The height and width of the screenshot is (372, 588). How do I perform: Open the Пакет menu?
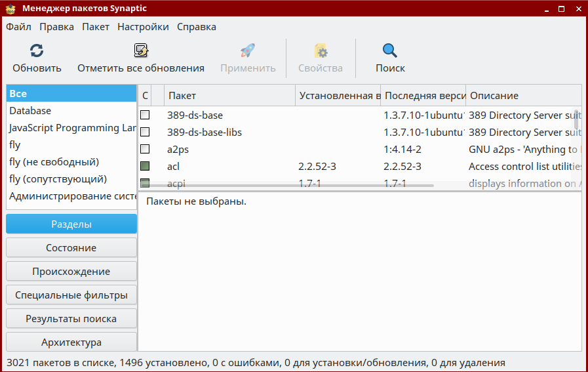tap(96, 27)
